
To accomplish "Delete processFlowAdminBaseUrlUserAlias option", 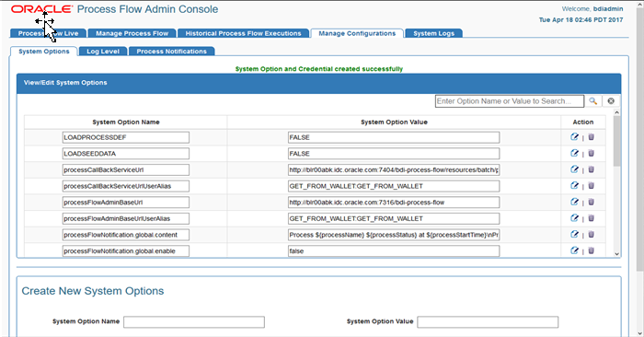I will point(591,218).
